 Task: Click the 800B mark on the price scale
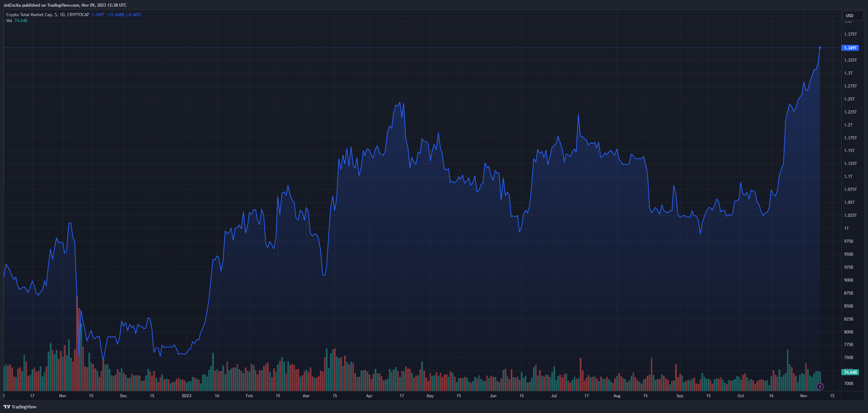point(848,332)
